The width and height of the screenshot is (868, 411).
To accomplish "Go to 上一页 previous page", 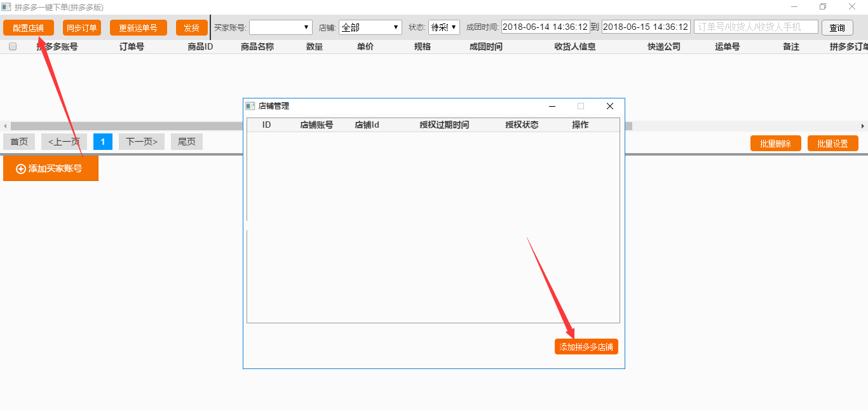I will pos(64,142).
